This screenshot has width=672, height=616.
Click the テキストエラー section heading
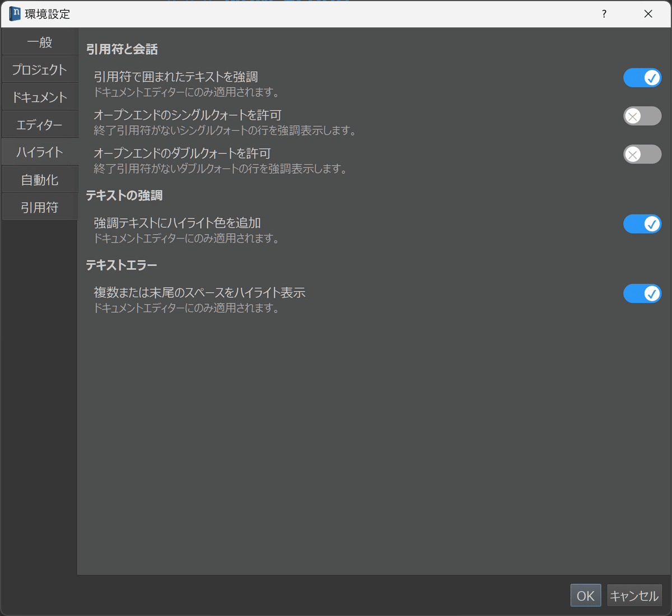122,265
